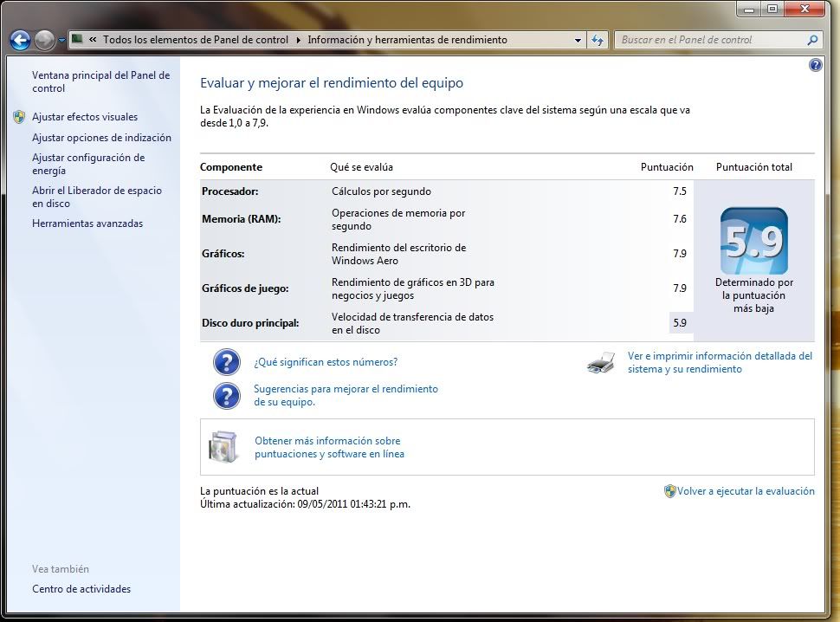Select the 'Gráficos:' row label
Screen dimensions: 840x622
[223, 254]
